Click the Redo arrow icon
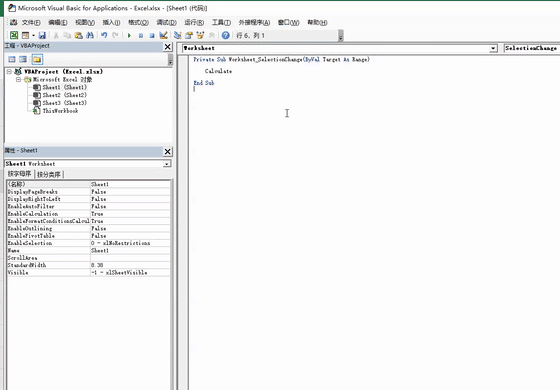This screenshot has width=560, height=390. tap(115, 35)
